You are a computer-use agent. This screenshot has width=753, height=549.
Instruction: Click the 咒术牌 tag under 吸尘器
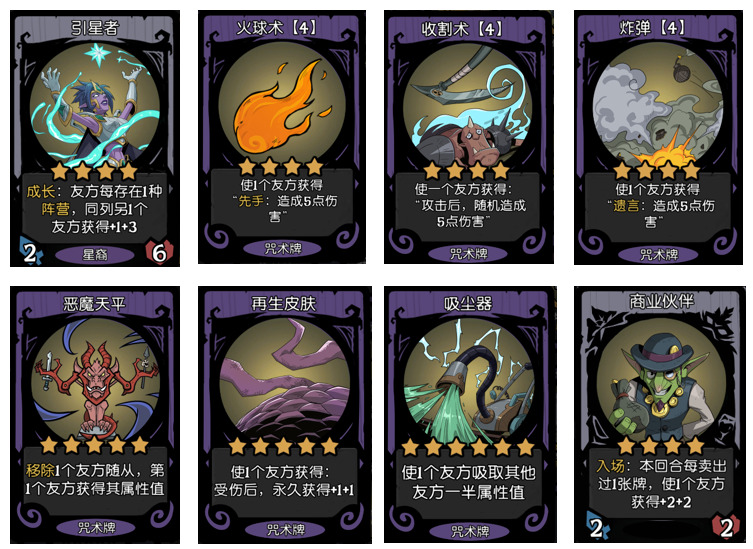[x=470, y=531]
